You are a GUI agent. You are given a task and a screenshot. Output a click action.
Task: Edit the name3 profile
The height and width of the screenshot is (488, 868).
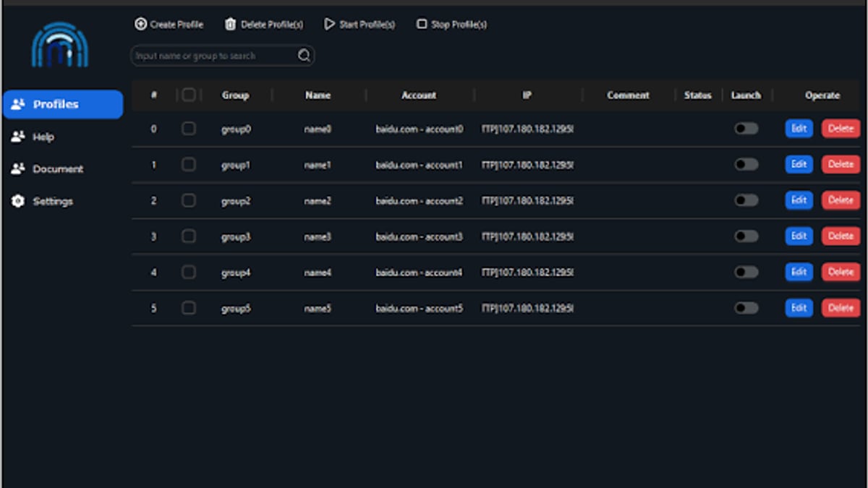[x=799, y=236]
